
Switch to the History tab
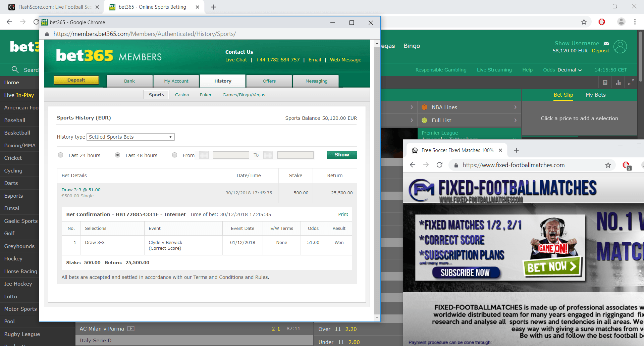point(223,81)
